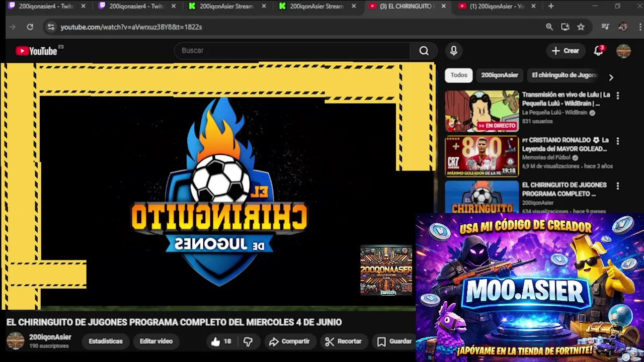Image resolution: width=644 pixels, height=362 pixels.
Task: Click the magnifier search button on YouTube
Action: point(424,51)
